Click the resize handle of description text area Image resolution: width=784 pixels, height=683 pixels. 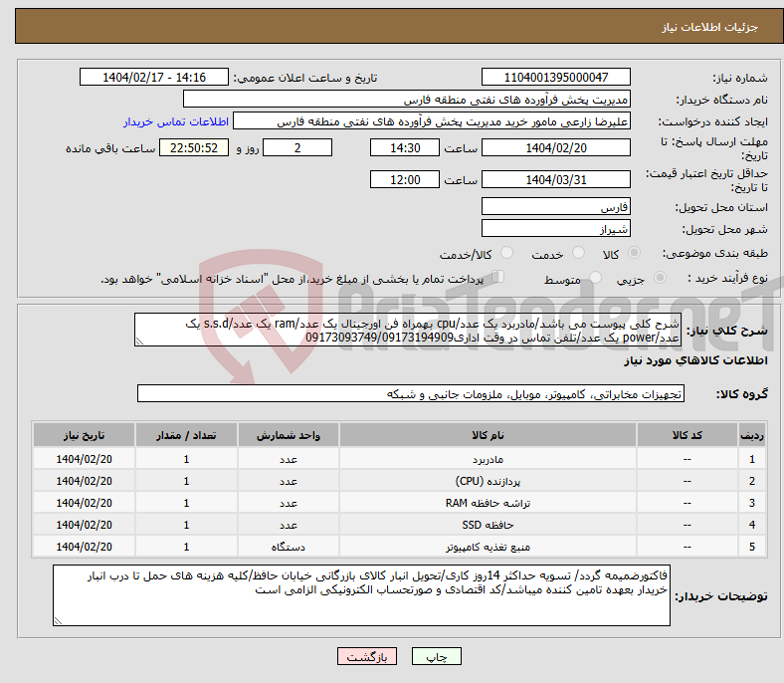[139, 341]
